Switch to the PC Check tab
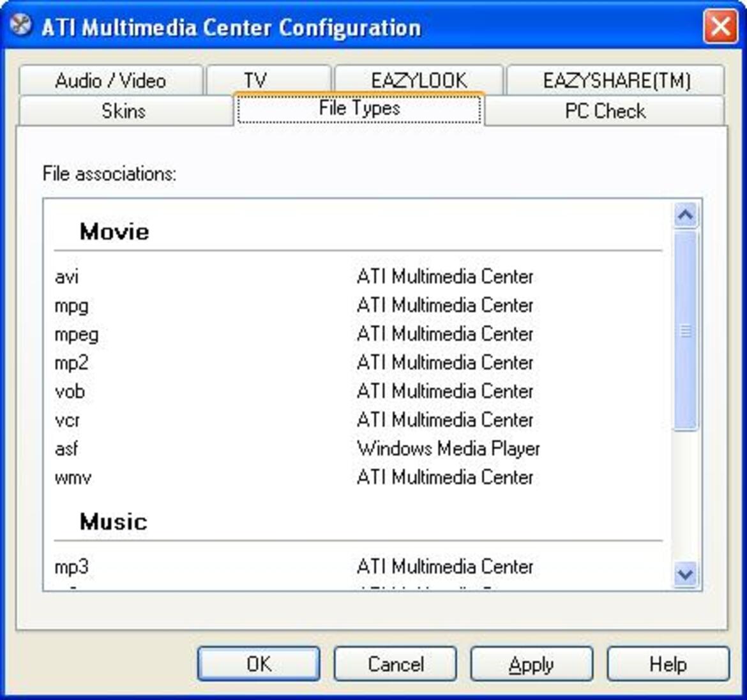Screen dimensions: 747x700 605,111
